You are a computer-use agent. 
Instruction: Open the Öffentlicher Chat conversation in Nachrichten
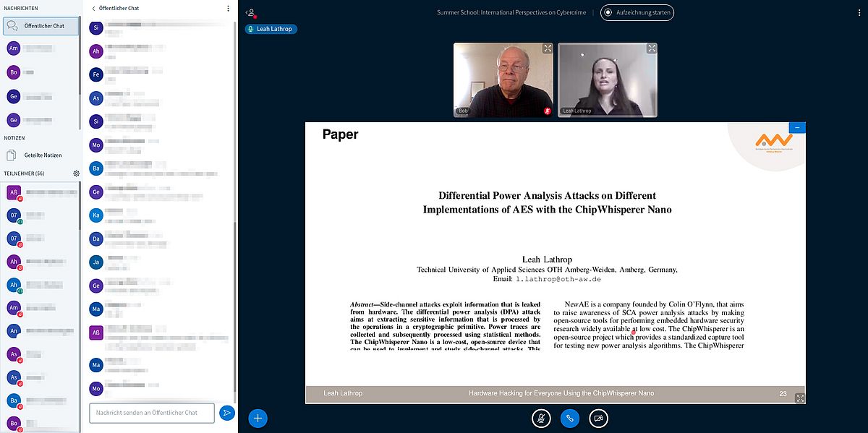[40, 26]
